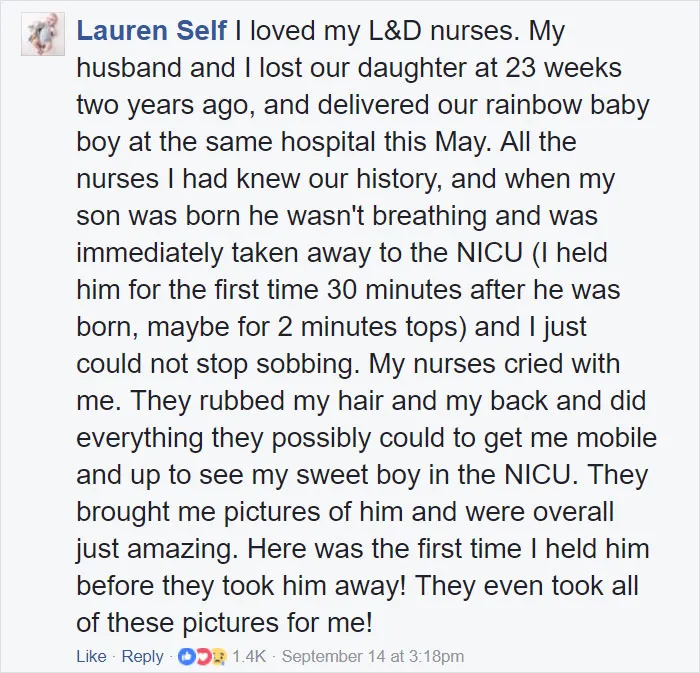Click the red heart Love reaction icon
This screenshot has height=673, width=700.
pyautogui.click(x=202, y=656)
